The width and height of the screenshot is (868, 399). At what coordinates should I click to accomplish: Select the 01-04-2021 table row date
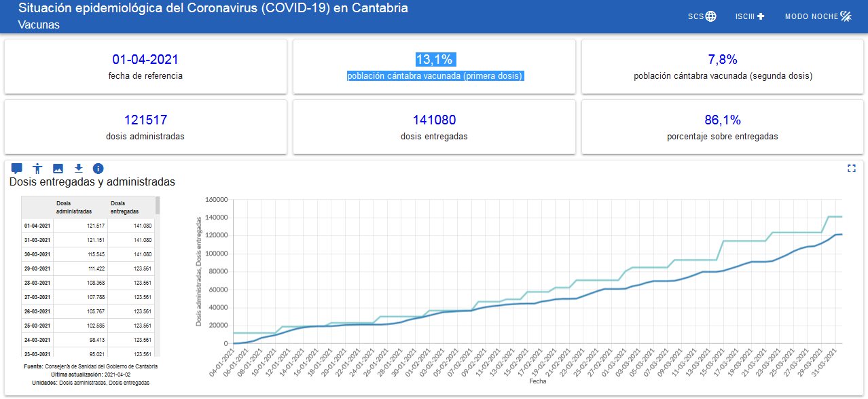(37, 226)
